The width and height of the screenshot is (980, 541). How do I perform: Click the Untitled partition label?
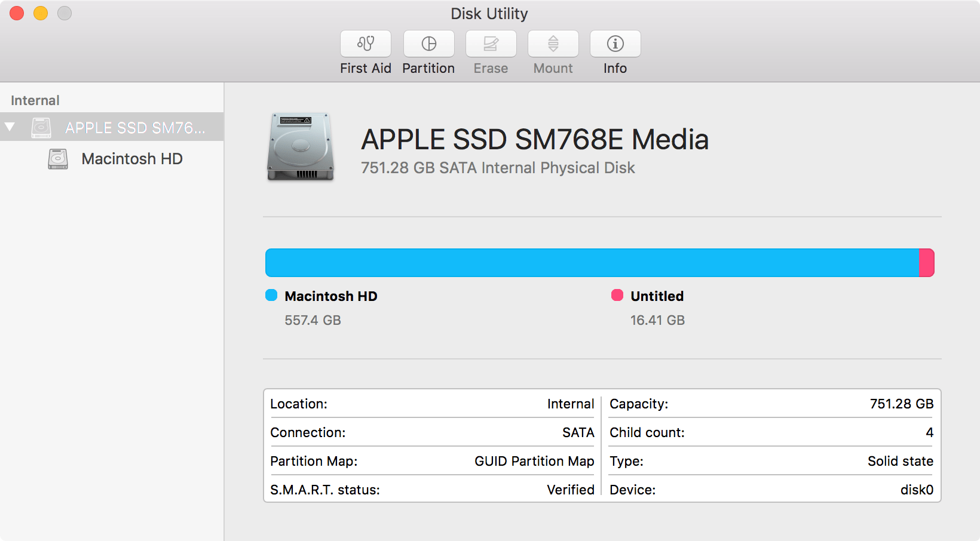coord(657,296)
